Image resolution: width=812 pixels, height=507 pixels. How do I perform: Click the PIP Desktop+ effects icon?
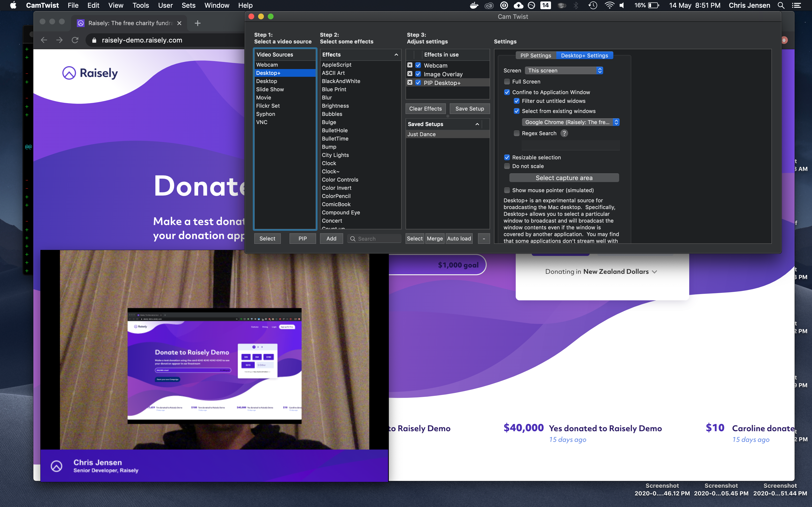tap(410, 82)
